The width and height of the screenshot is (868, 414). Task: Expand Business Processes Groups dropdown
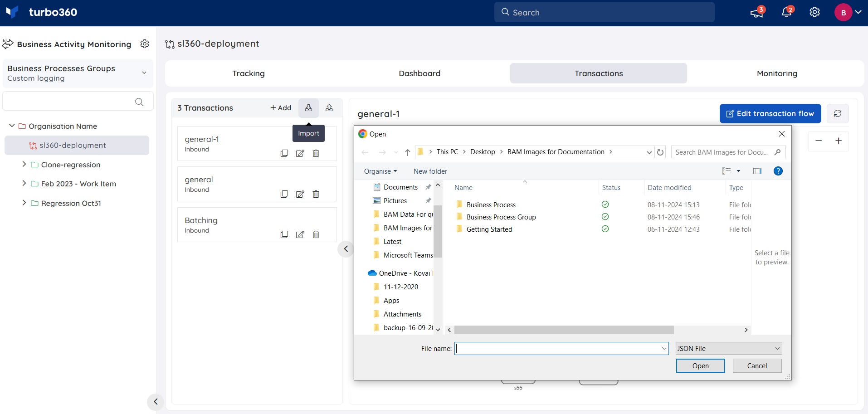pos(144,73)
